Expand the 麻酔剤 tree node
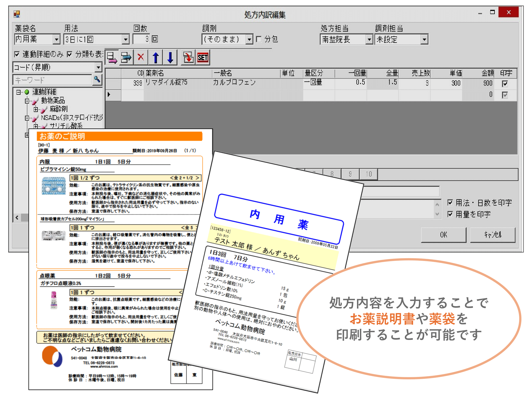 pyautogui.click(x=36, y=109)
